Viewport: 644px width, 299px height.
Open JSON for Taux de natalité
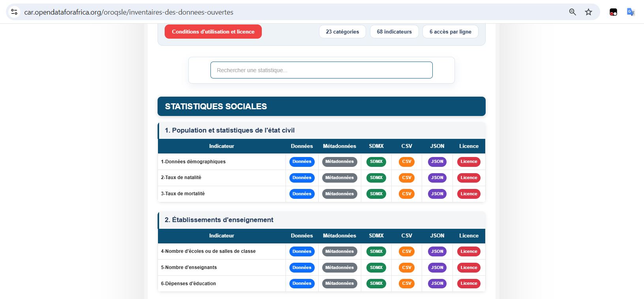point(437,178)
